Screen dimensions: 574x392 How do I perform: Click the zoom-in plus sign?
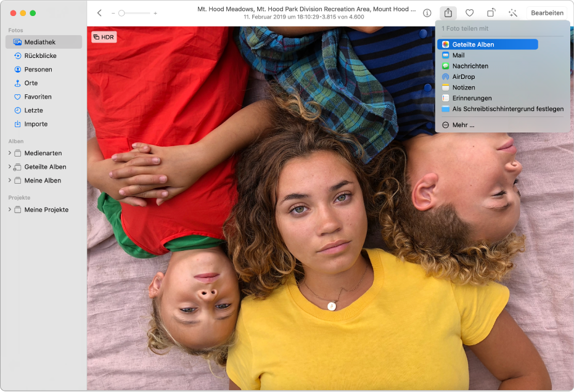155,13
